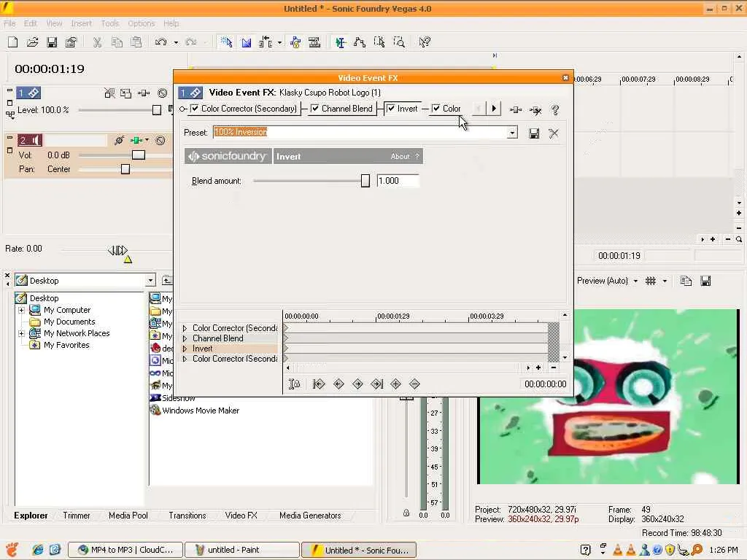
Task: Toggle Automatic Crossfades toolbar icon
Action: (x=247, y=42)
